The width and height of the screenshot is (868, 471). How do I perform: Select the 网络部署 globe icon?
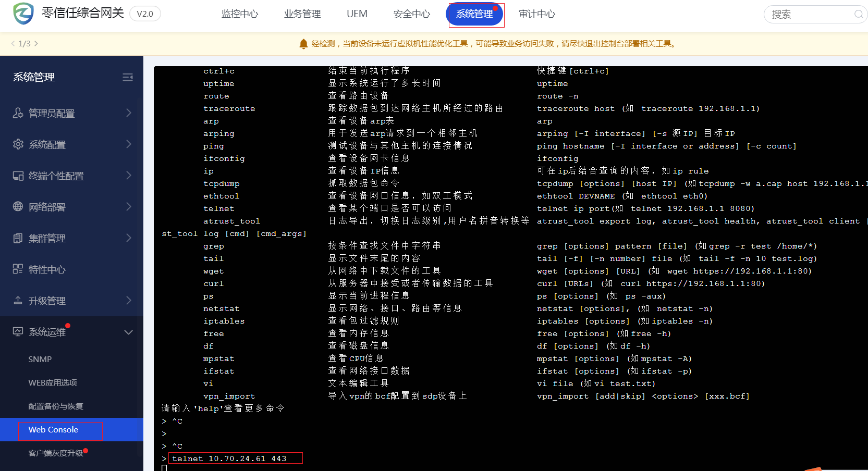pyautogui.click(x=17, y=207)
